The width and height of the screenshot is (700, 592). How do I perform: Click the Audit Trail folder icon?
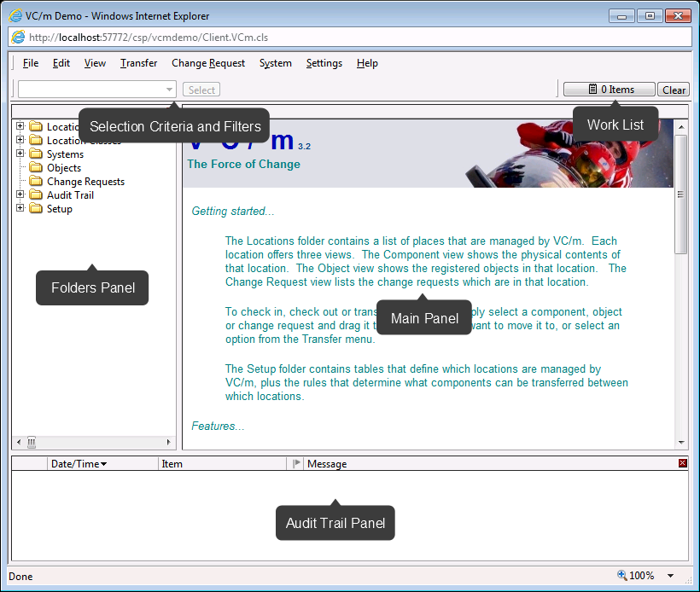click(x=36, y=195)
